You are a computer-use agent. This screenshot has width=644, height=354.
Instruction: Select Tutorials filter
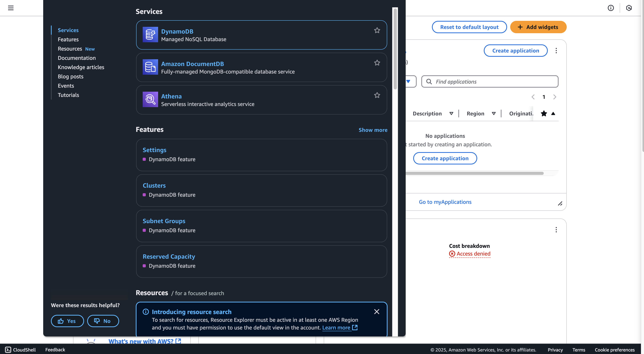tap(68, 95)
